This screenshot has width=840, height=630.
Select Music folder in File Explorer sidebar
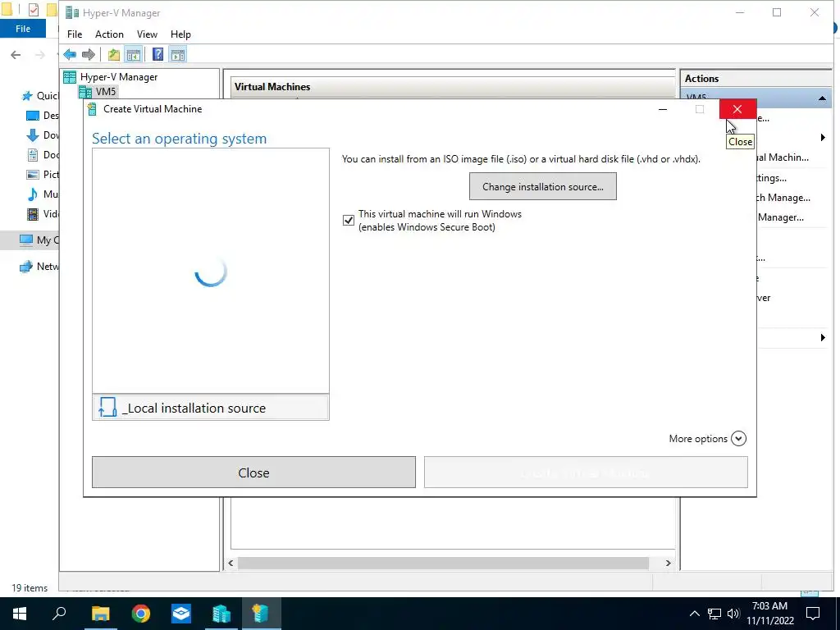43,194
